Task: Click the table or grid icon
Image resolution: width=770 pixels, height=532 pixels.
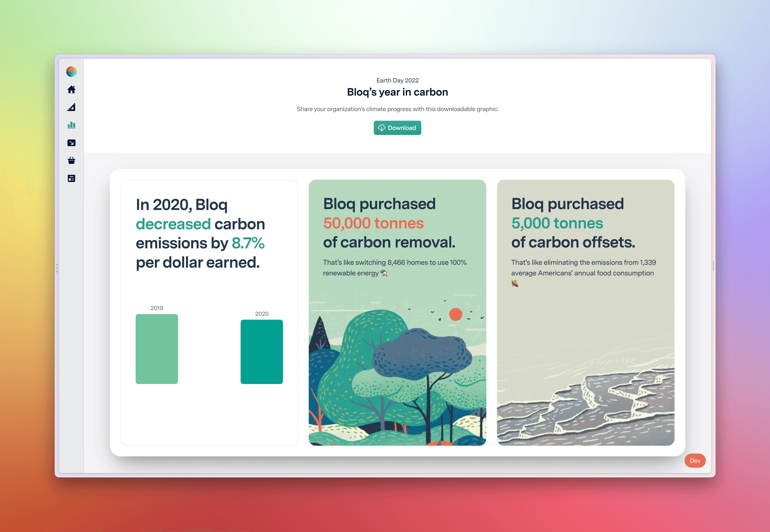Action: [71, 178]
